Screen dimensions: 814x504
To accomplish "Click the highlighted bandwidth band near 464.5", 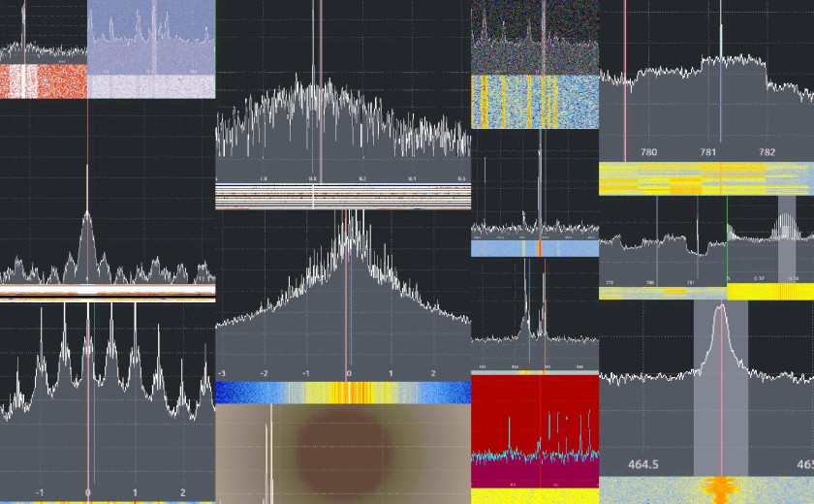I will 720,388.
